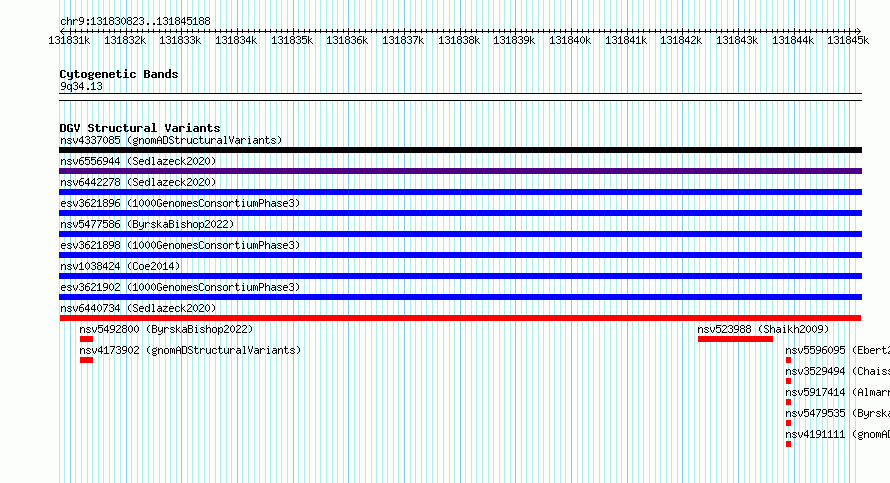Click the nsv5917414 red marker
This screenshot has height=483, width=890.
(788, 402)
